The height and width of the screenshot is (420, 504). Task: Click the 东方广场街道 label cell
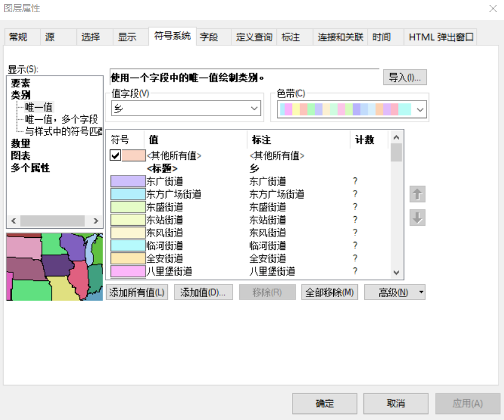point(277,194)
